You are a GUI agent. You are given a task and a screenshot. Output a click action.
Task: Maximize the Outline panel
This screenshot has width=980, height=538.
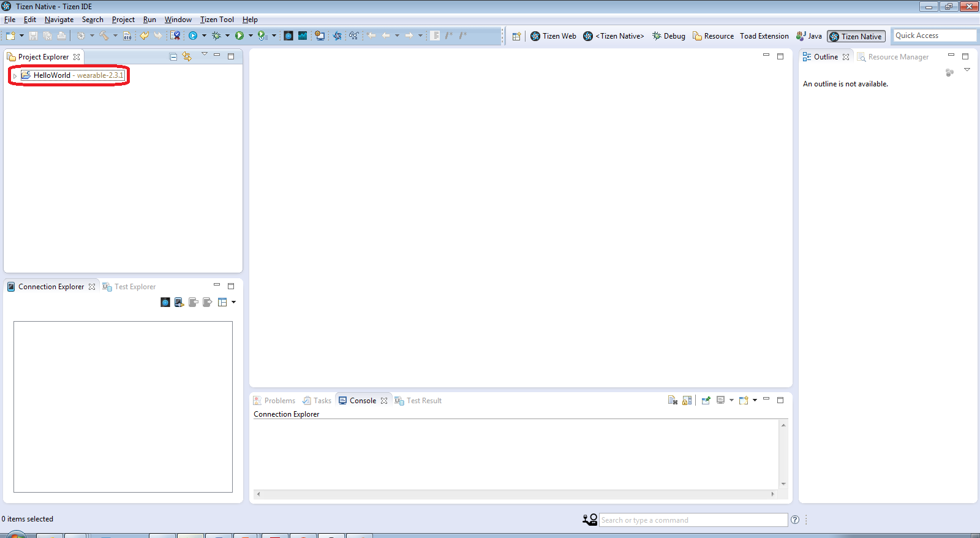pyautogui.click(x=965, y=56)
